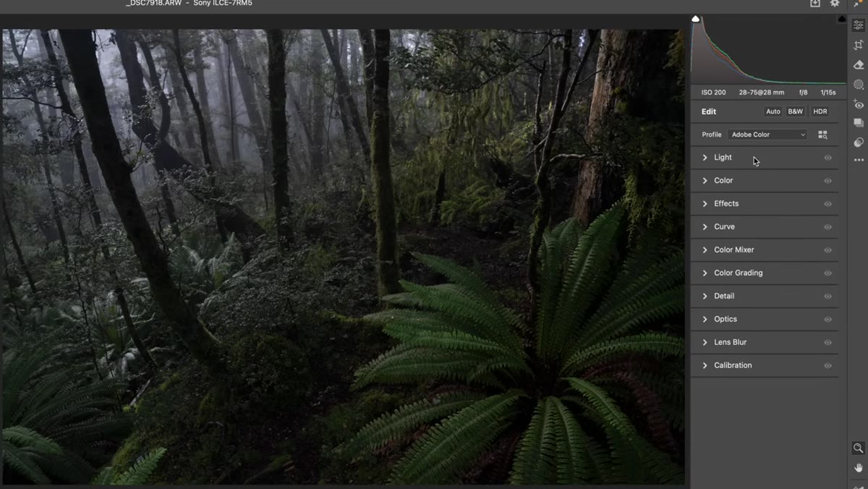This screenshot has height=489, width=868.
Task: Toggle visibility eye for Color Mixer panel
Action: (x=827, y=250)
